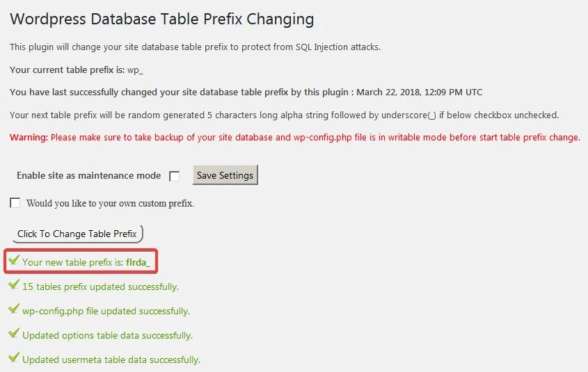Click the current table prefix line showing wp_
This screenshot has width=588, height=372.
[77, 70]
